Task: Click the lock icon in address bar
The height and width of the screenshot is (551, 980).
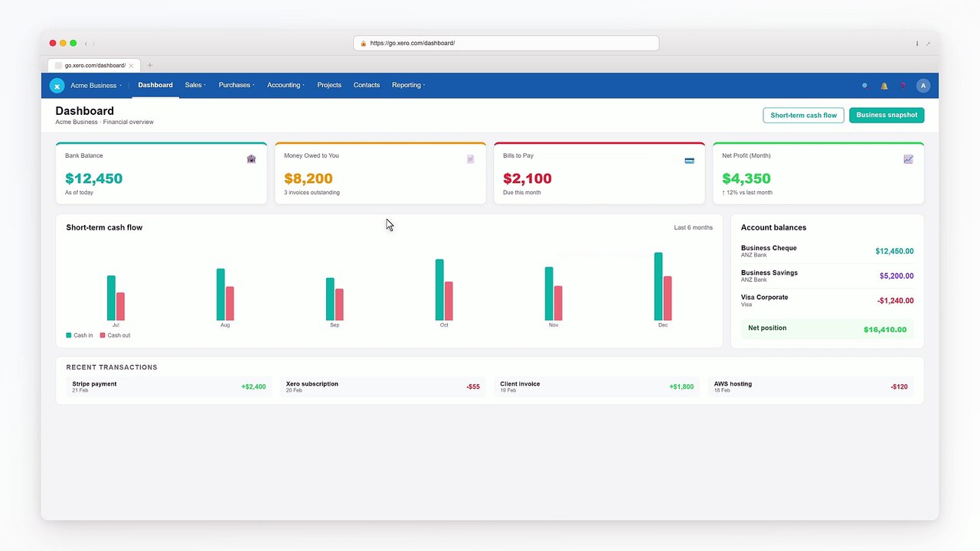Action: click(364, 44)
